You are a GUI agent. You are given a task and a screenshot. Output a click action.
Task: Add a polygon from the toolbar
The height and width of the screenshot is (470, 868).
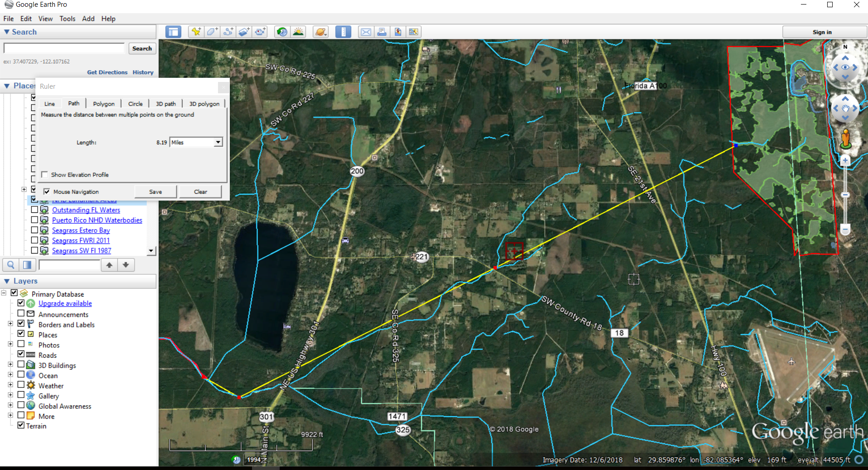coord(212,32)
